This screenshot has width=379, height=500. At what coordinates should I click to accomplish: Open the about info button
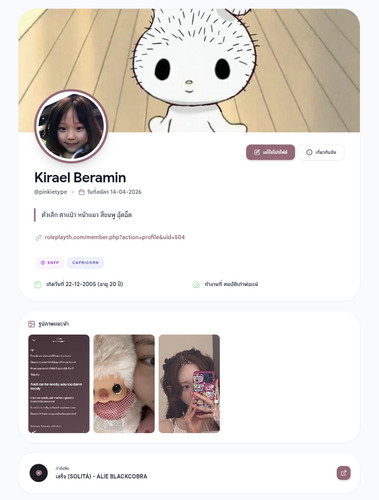(x=321, y=152)
